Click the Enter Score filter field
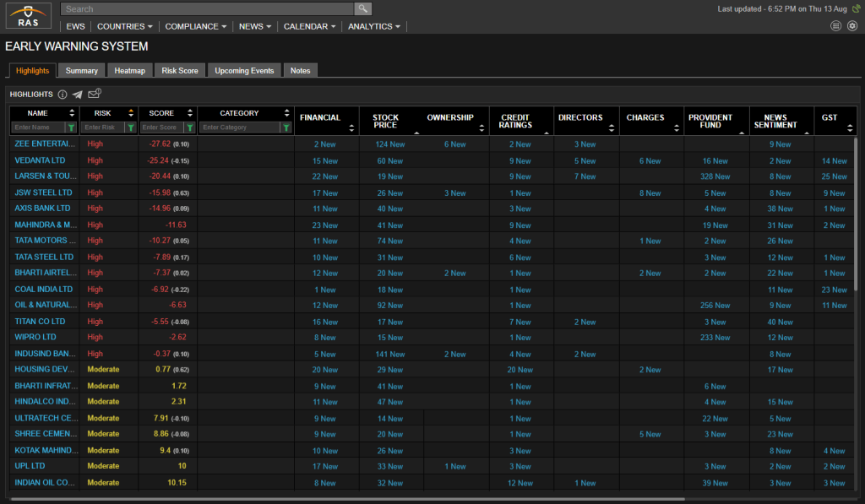This screenshot has height=504, width=865. coord(162,127)
